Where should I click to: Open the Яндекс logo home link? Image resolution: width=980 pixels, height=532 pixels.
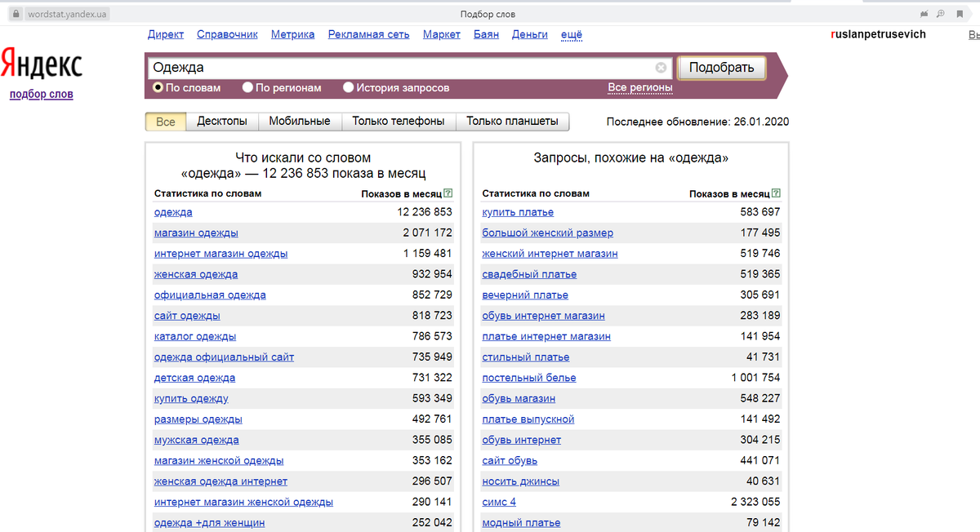coord(41,63)
